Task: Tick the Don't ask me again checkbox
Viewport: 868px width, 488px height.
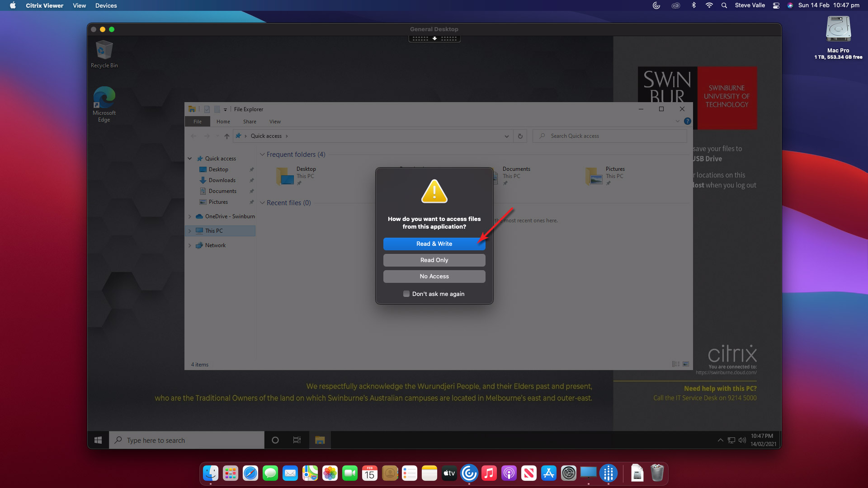Action: [x=406, y=294]
